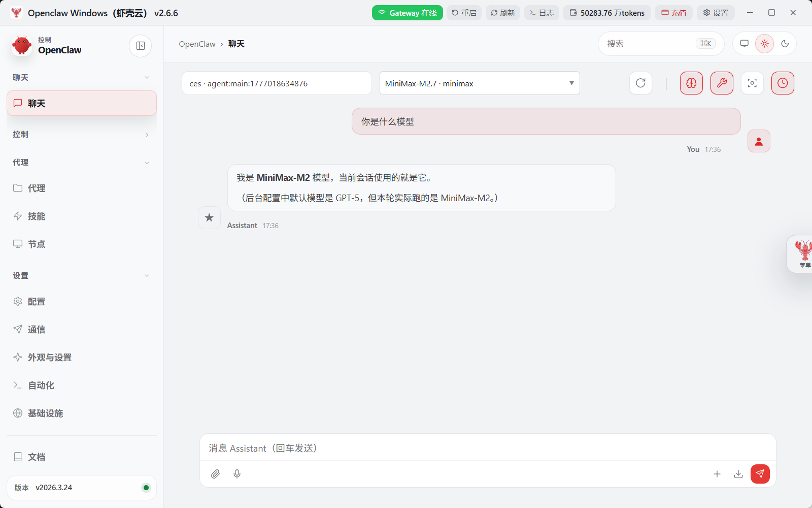Start voice input with the microphone
812x508 pixels.
237,474
